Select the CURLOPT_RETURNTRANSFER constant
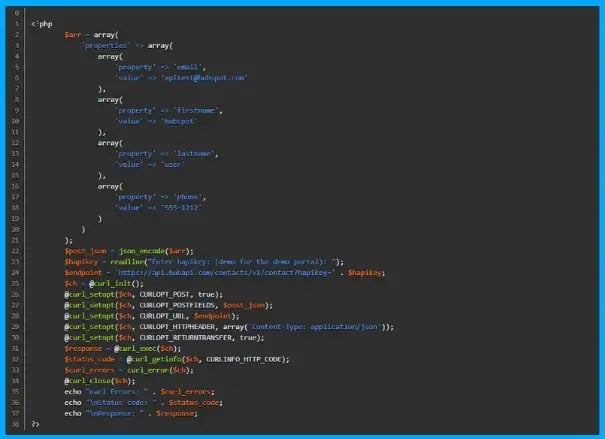Screen dimensions: 605x439 [186, 338]
